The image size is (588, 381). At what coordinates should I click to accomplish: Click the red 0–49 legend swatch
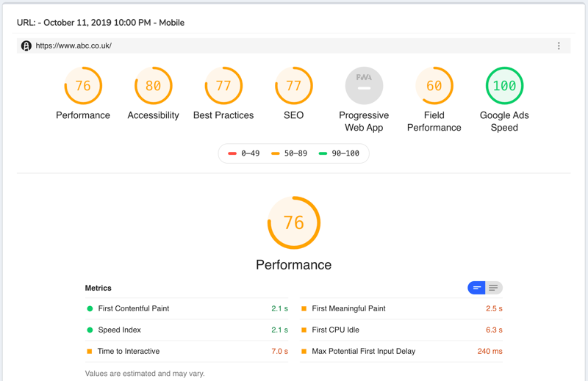coord(232,153)
